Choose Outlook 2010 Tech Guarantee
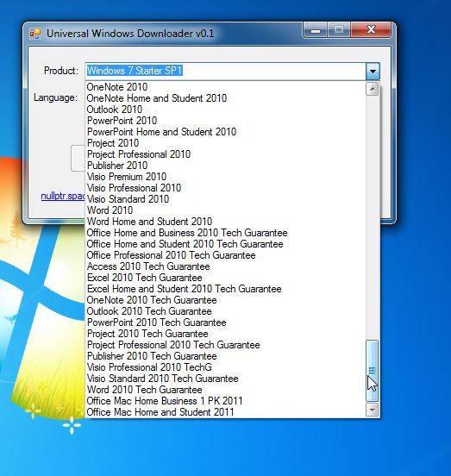 point(226,311)
